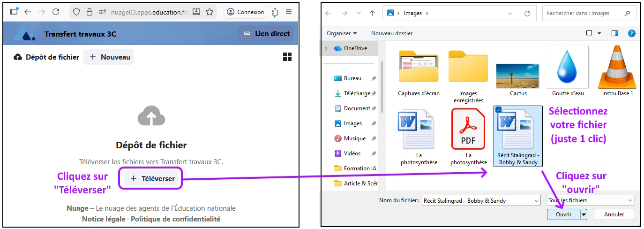Uncheck the Récit Stalingrad file checkbox
Viewport: 644px width, 229px height.
click(498, 110)
